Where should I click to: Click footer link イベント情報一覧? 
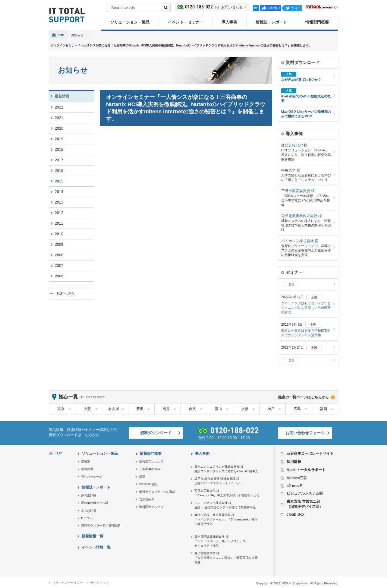tap(96, 547)
